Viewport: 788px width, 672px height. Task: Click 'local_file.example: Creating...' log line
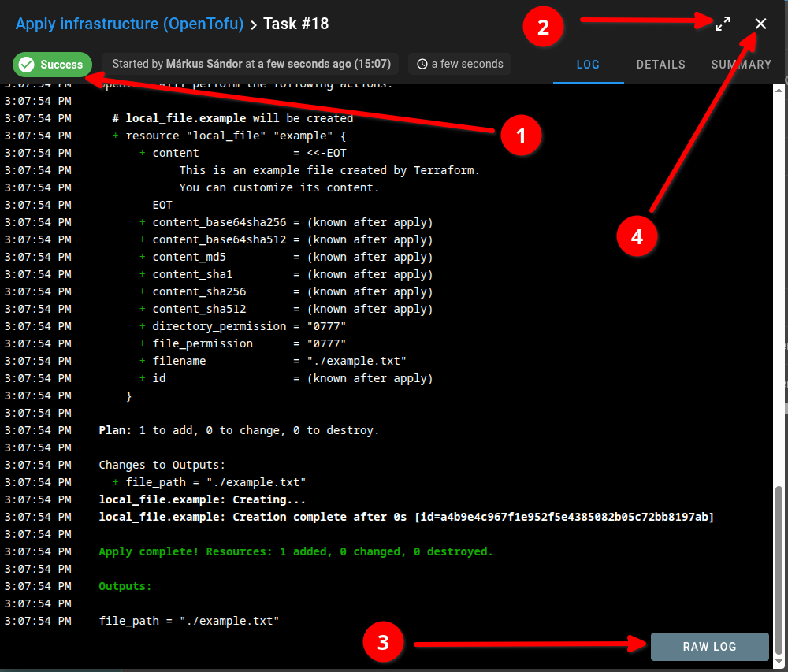[202, 499]
